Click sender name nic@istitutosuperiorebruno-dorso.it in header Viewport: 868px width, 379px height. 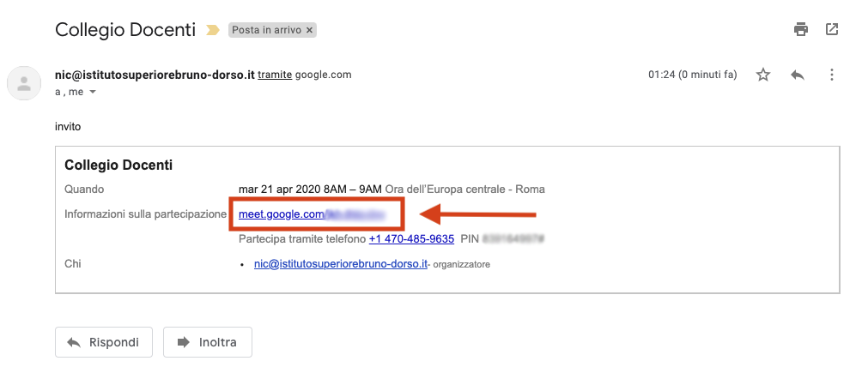click(x=155, y=75)
